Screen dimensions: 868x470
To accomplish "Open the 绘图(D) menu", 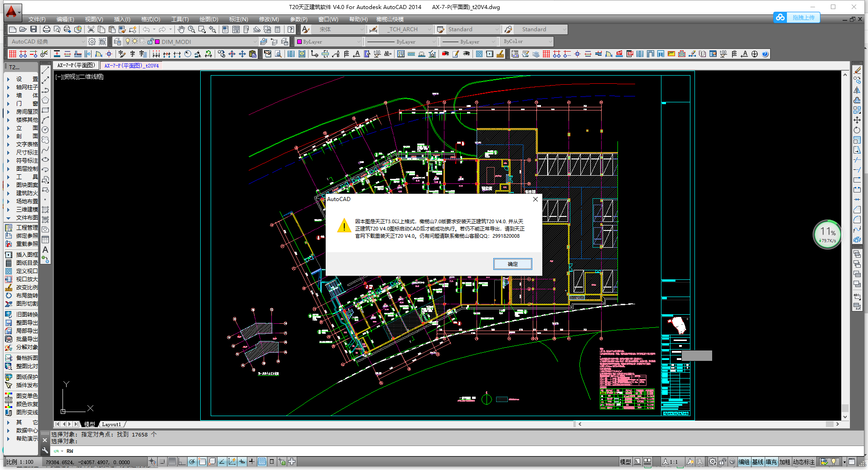I will pos(209,19).
